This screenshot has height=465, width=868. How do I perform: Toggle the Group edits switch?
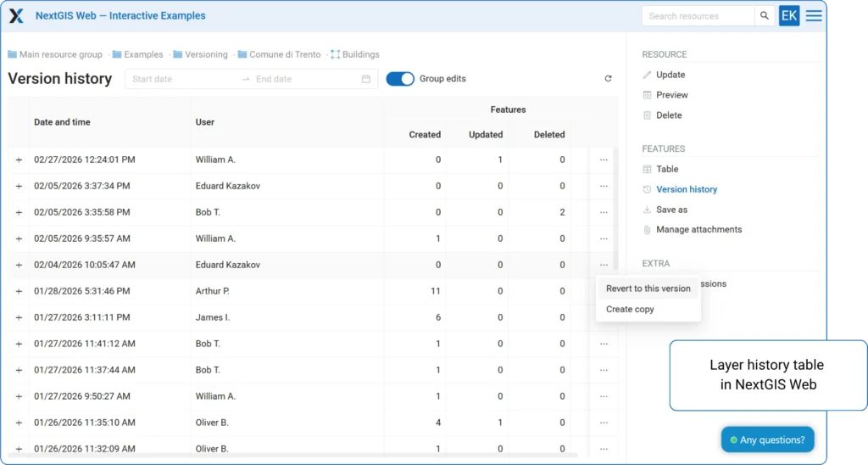tap(400, 79)
